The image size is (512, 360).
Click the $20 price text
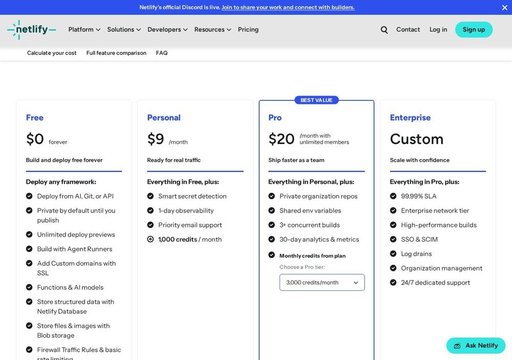(281, 139)
